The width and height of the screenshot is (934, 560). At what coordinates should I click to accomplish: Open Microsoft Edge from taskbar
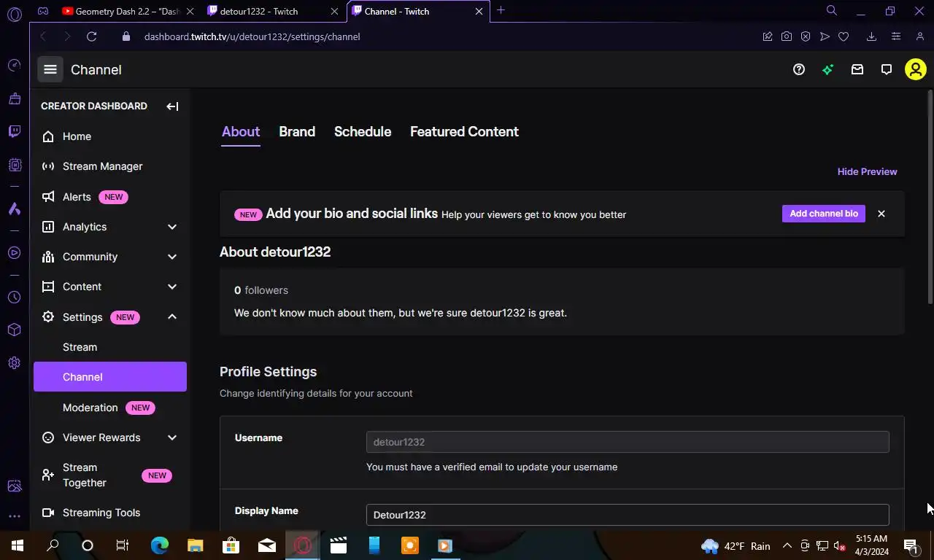click(160, 545)
